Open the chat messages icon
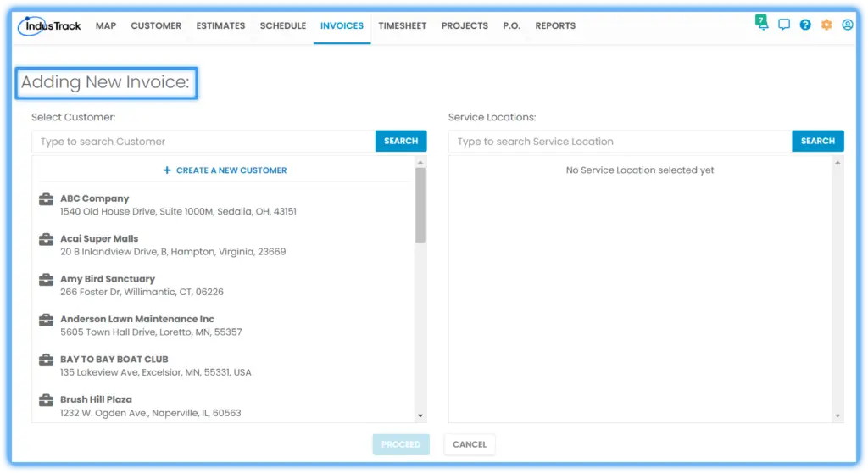The image size is (868, 474). tap(784, 25)
